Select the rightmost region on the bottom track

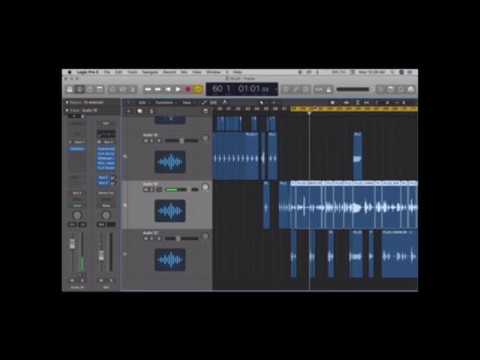point(400,254)
